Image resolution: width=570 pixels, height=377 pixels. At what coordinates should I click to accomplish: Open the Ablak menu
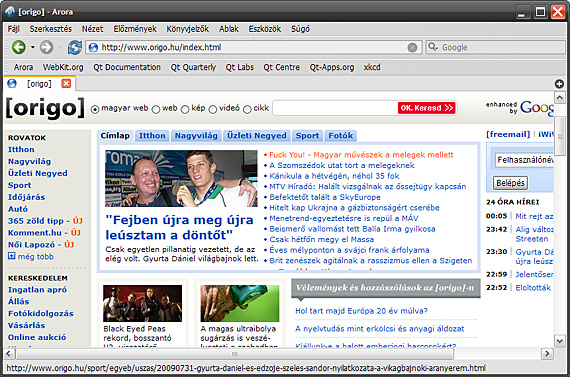[x=229, y=29]
